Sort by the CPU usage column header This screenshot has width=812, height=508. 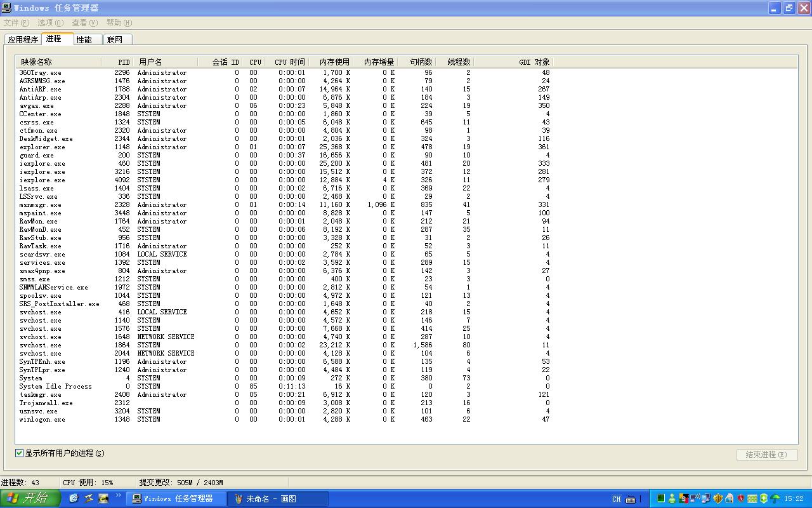(x=252, y=62)
